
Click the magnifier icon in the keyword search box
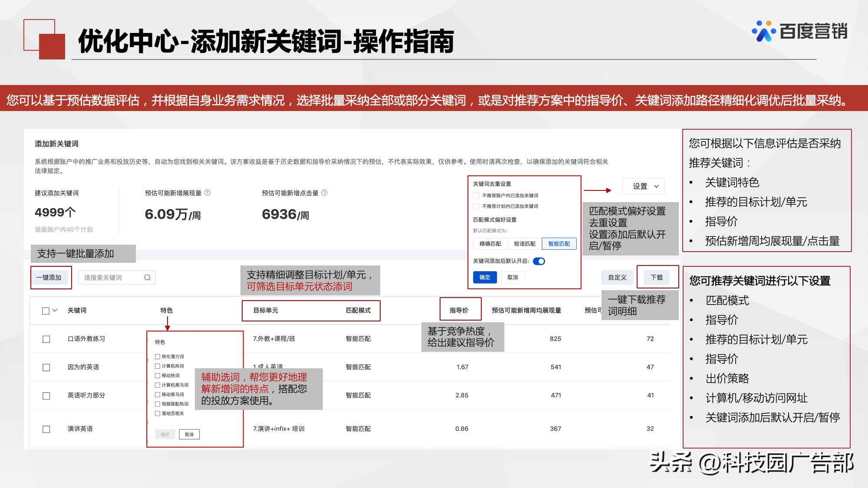pos(148,277)
